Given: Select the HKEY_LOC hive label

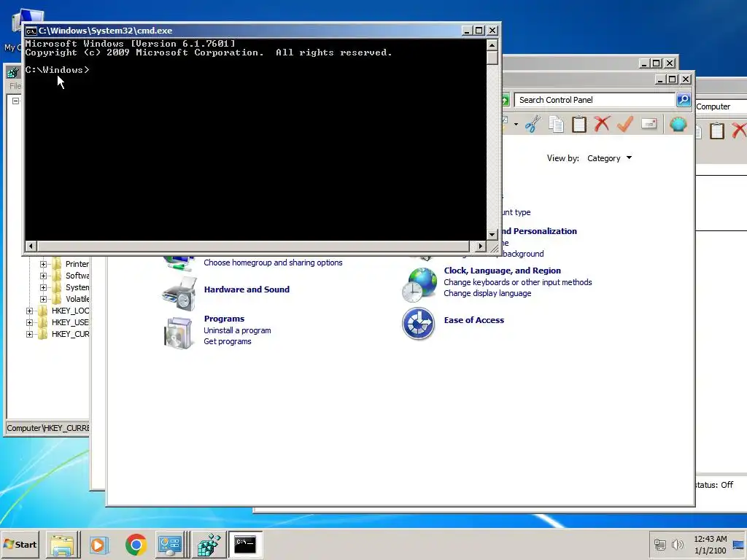Looking at the screenshot, I should coord(70,311).
